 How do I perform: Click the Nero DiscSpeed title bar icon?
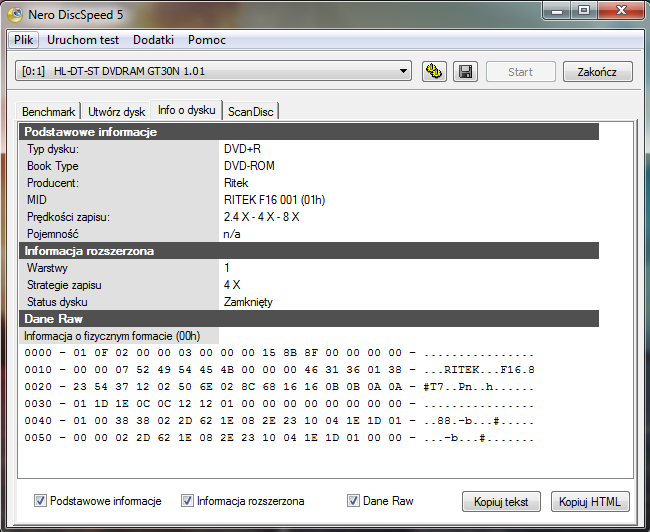pos(15,15)
